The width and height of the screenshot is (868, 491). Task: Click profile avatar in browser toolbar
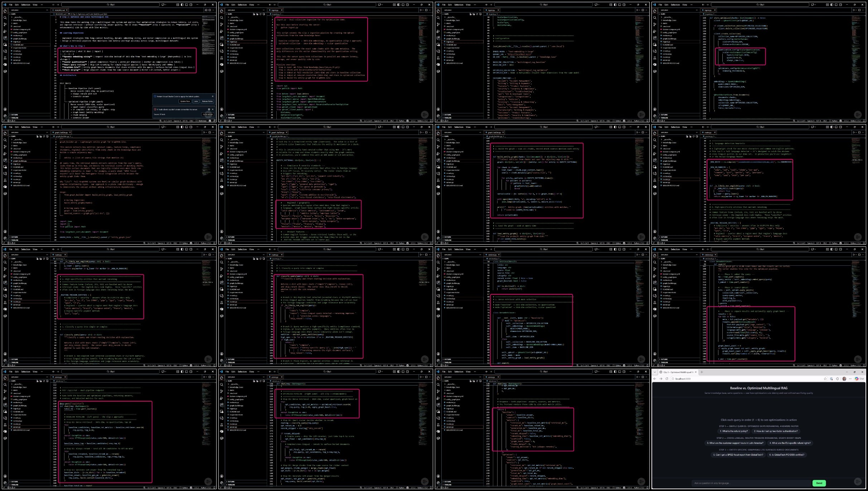click(x=844, y=379)
